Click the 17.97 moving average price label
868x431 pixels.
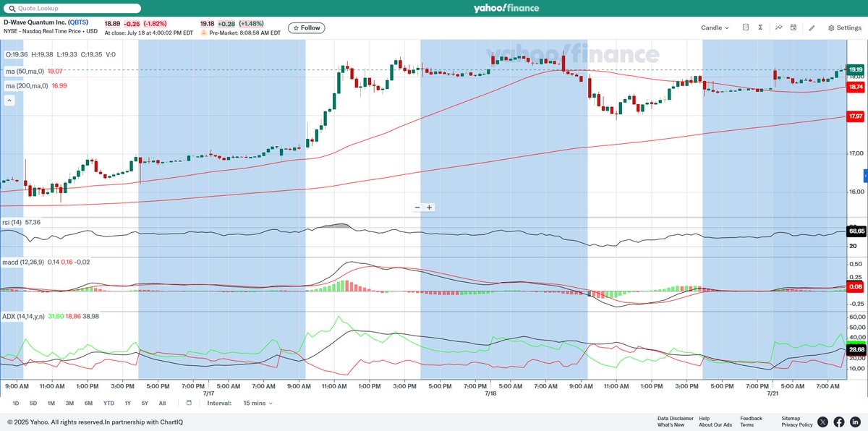[856, 116]
